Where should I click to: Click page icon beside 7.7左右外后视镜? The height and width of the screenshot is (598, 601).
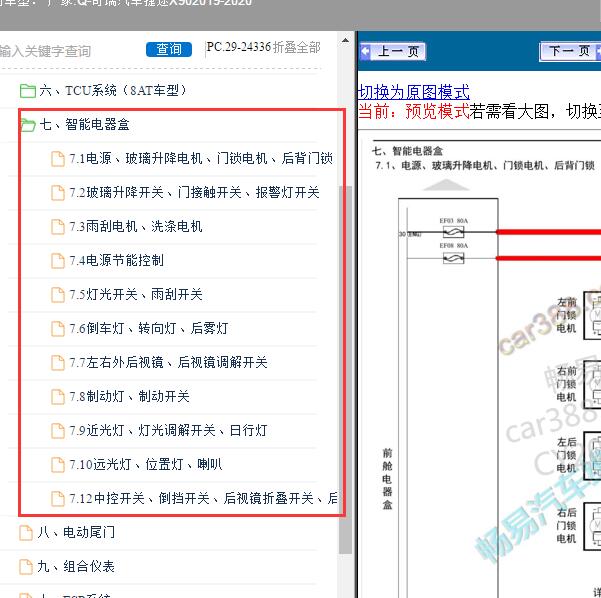pyautogui.click(x=58, y=363)
